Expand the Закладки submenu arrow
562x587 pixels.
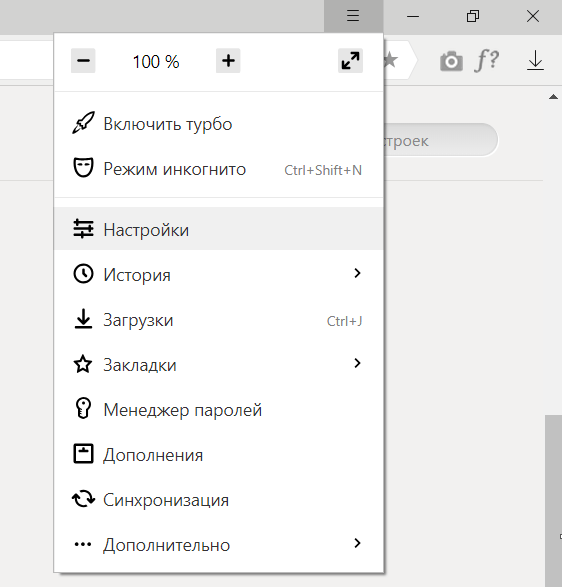pyautogui.click(x=357, y=363)
